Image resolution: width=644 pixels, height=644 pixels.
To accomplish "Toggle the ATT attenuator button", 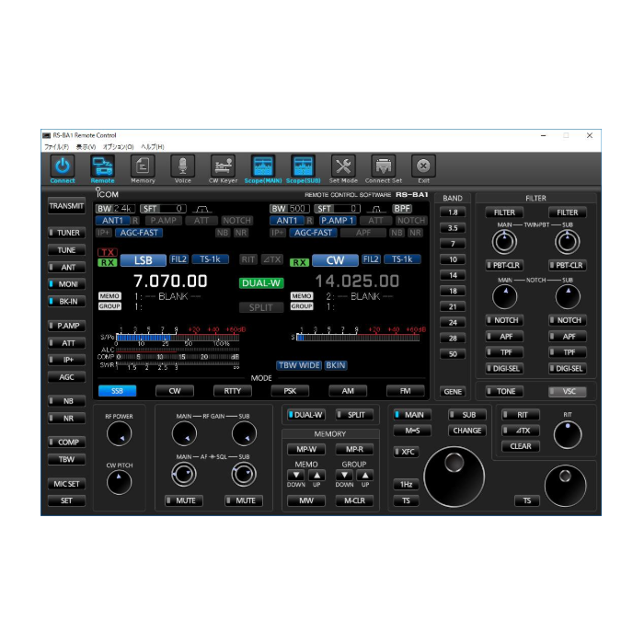I will coord(66,343).
